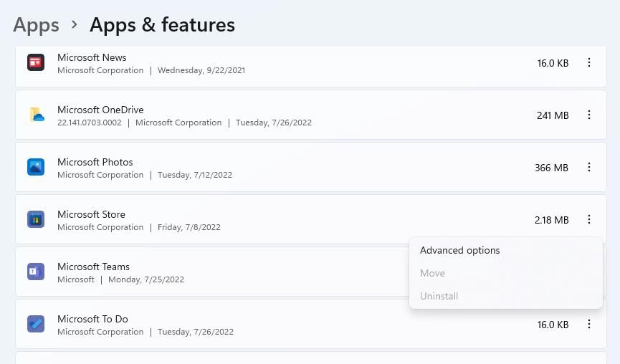This screenshot has width=620, height=364.
Task: Click the 16.0 KB size of Microsoft To Do
Action: (x=553, y=325)
